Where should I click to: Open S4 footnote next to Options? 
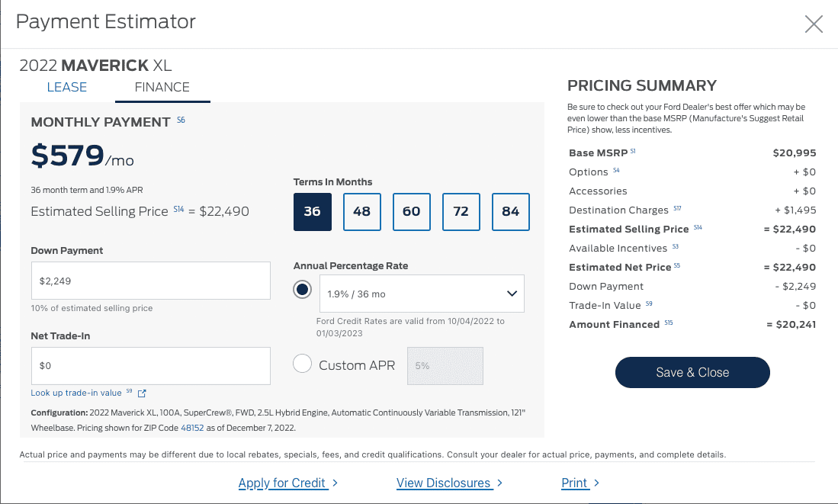coord(616,170)
